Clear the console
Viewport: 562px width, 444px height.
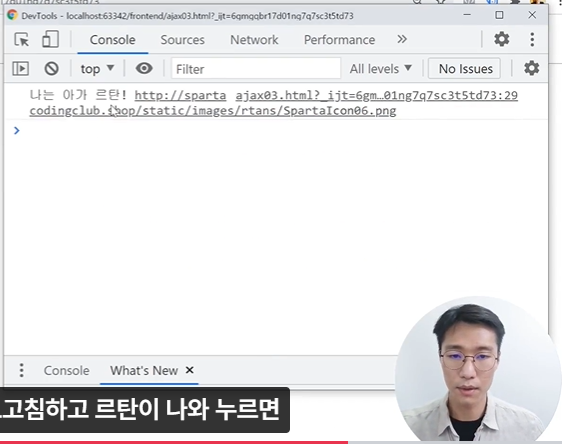[x=51, y=68]
